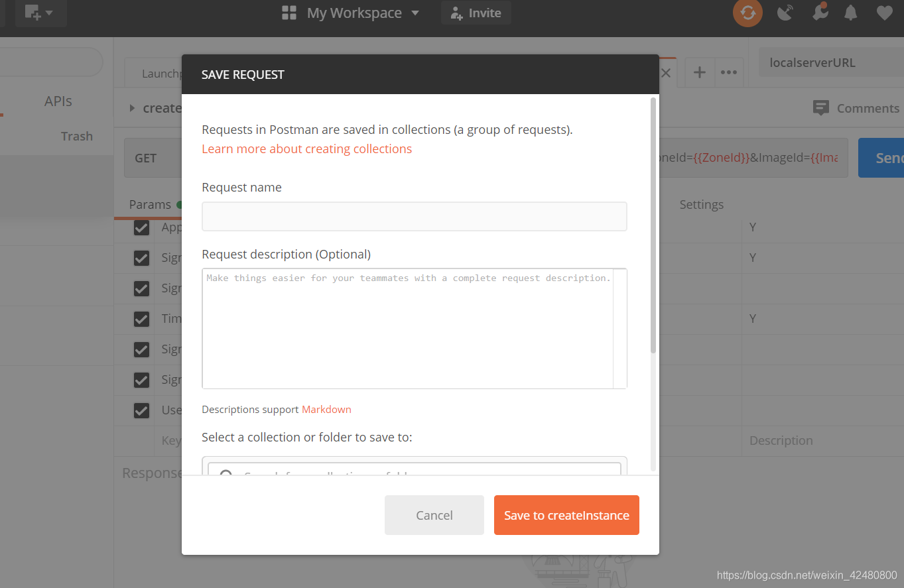Open the Comments panel
This screenshot has height=588, width=904.
coord(856,108)
